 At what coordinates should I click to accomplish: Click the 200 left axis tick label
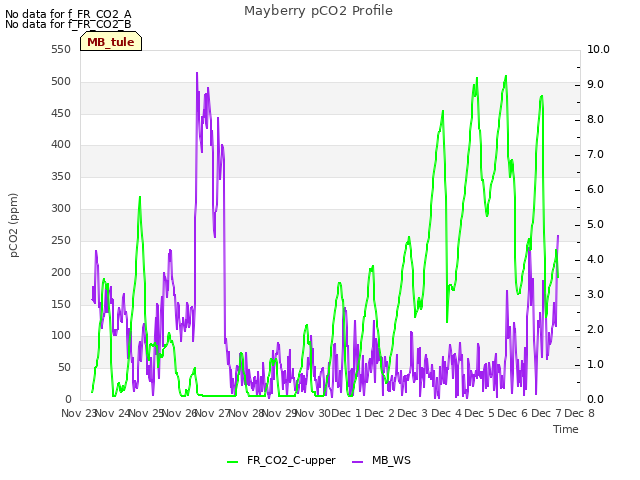[61, 272]
